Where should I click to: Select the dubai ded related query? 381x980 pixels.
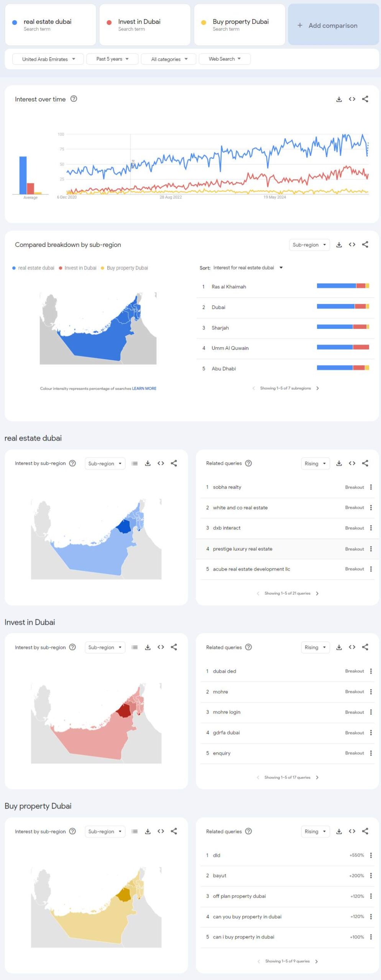pos(225,671)
